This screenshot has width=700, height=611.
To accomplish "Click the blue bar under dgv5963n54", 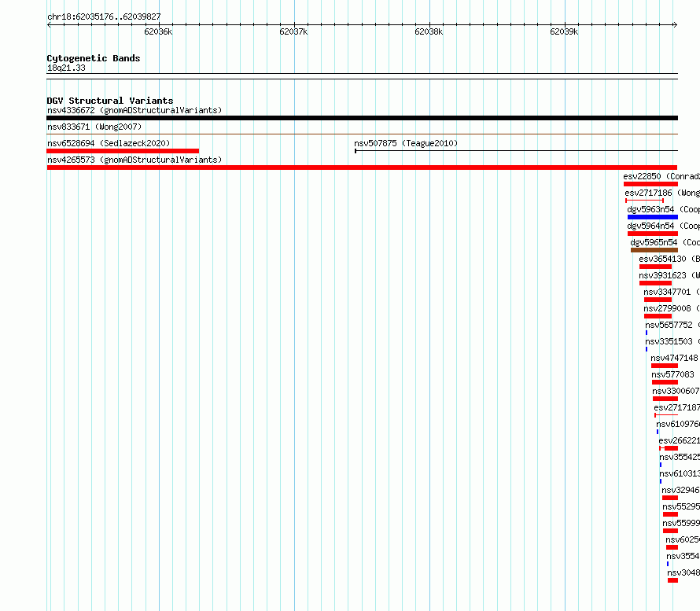I will pos(653,217).
